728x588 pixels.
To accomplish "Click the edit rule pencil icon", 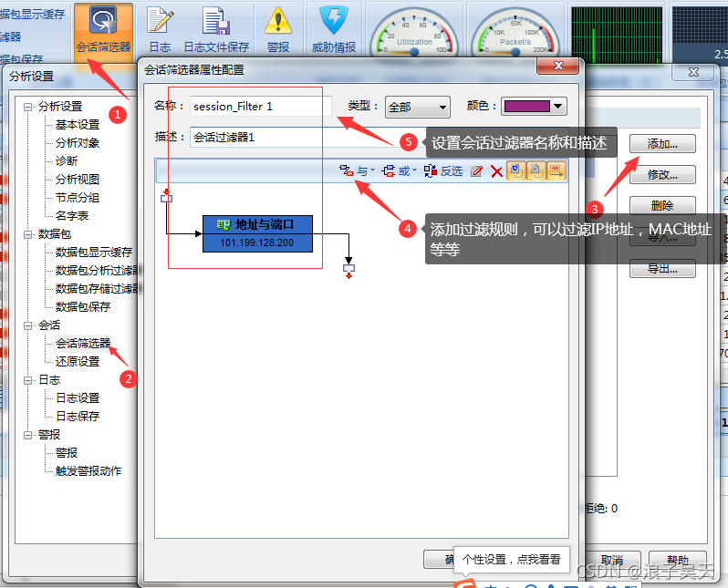I will 476,171.
